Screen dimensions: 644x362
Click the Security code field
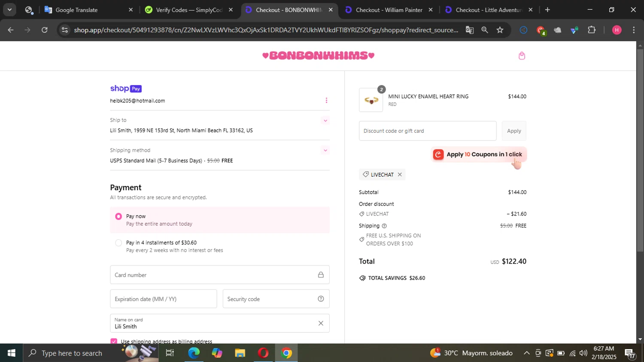(276, 299)
